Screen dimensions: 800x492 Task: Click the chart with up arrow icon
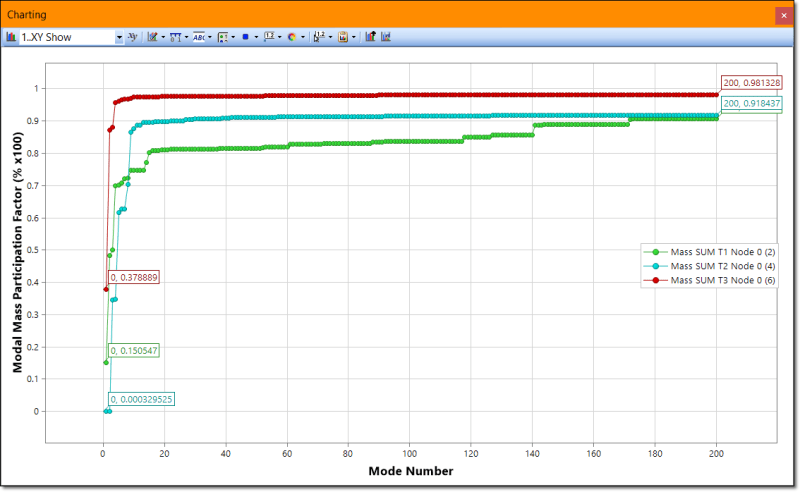370,36
